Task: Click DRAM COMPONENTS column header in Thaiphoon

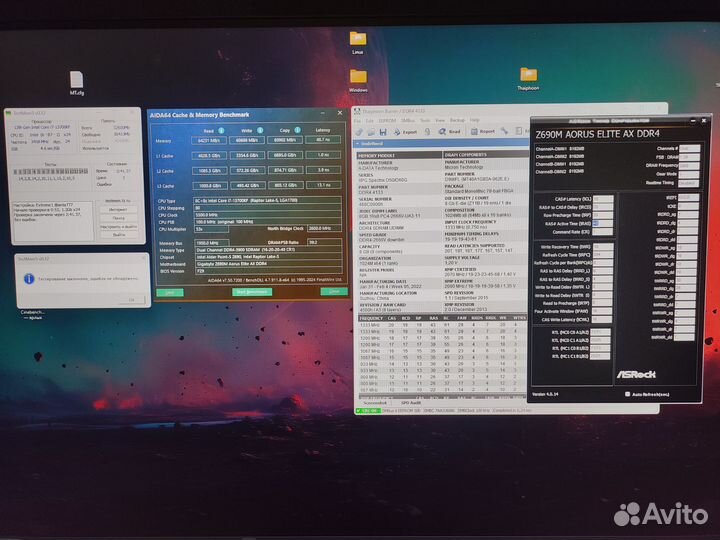Action: (486, 155)
